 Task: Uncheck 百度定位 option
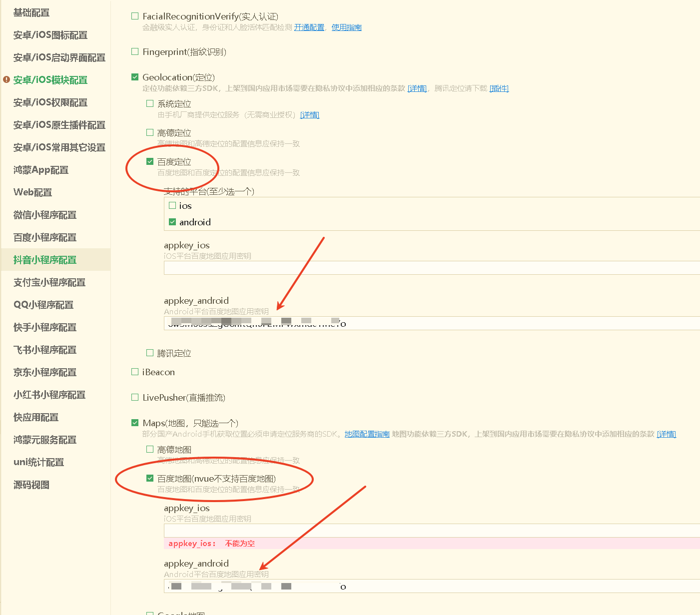coord(150,161)
